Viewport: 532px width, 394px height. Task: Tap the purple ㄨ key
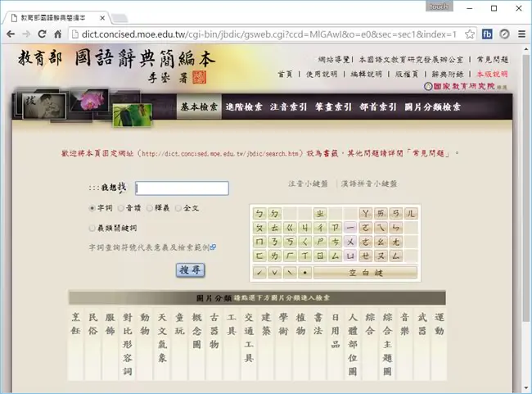350,242
